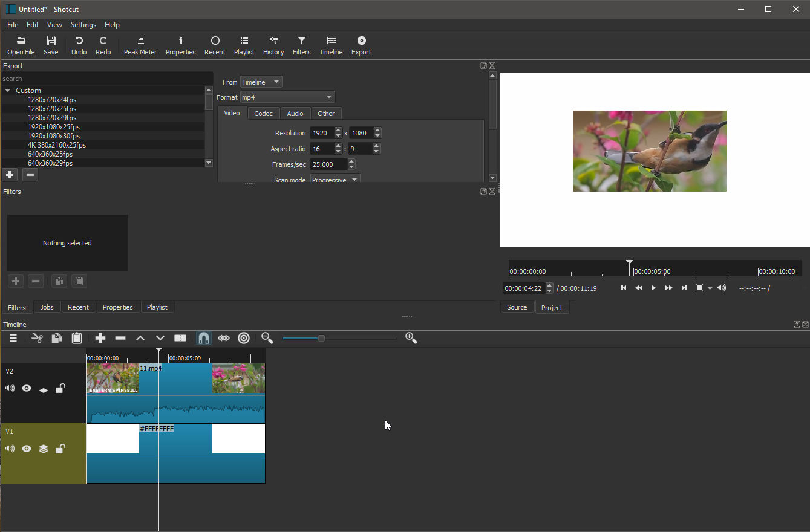Mute the V2 track audio
Image resolution: width=810 pixels, height=532 pixels.
tap(10, 388)
